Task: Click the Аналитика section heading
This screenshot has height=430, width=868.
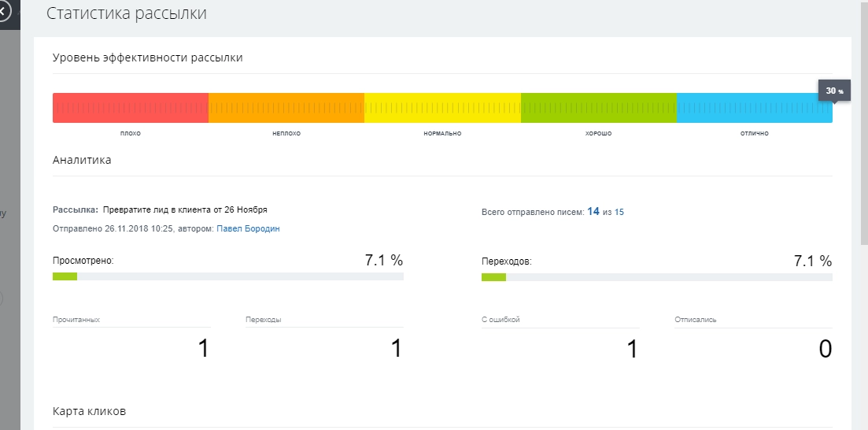Action: pos(82,161)
